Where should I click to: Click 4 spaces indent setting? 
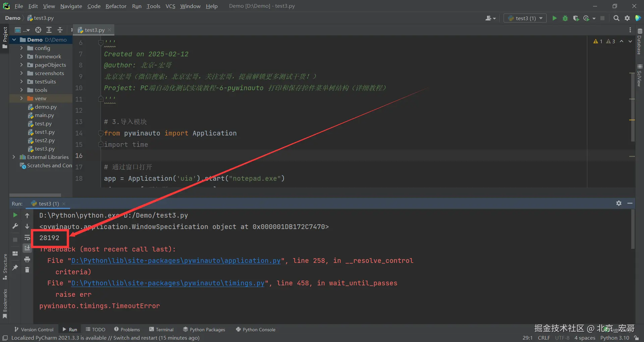coord(585,338)
